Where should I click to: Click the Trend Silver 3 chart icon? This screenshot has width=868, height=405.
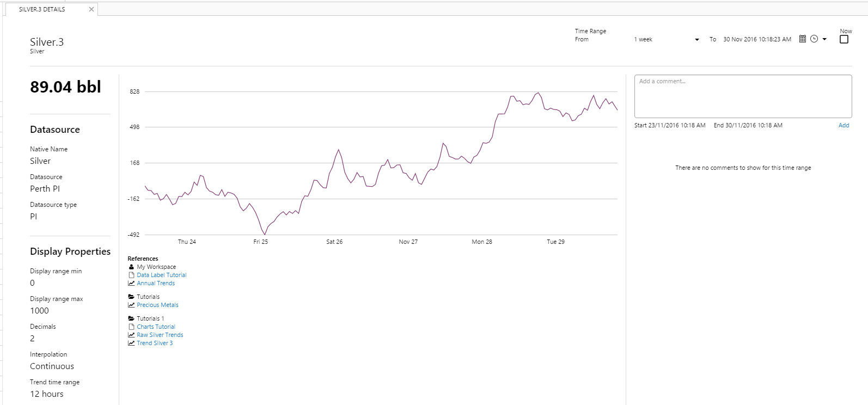coord(131,343)
